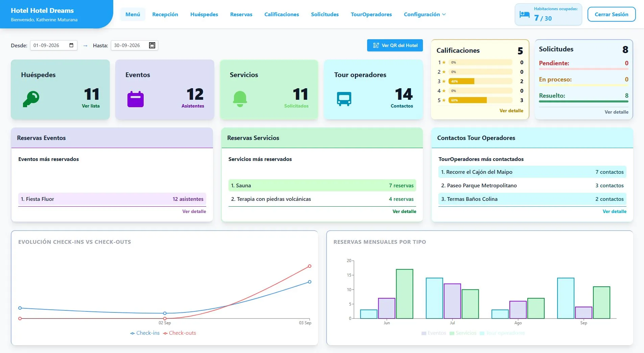This screenshot has height=353, width=644.
Task: Click the green key icon in Huéspedes card
Action: coord(31,99)
